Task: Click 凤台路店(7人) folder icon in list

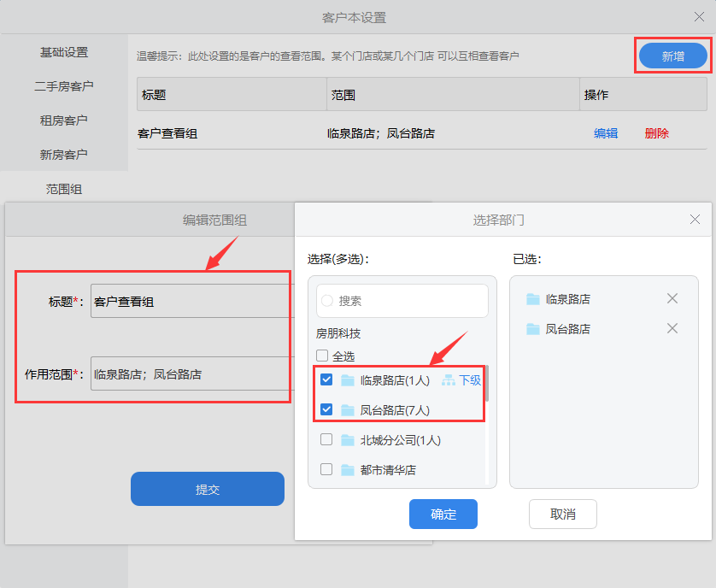Action: tap(348, 410)
